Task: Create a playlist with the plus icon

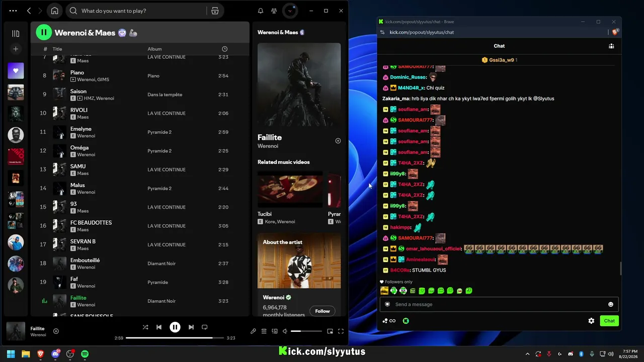Action: click(x=16, y=49)
